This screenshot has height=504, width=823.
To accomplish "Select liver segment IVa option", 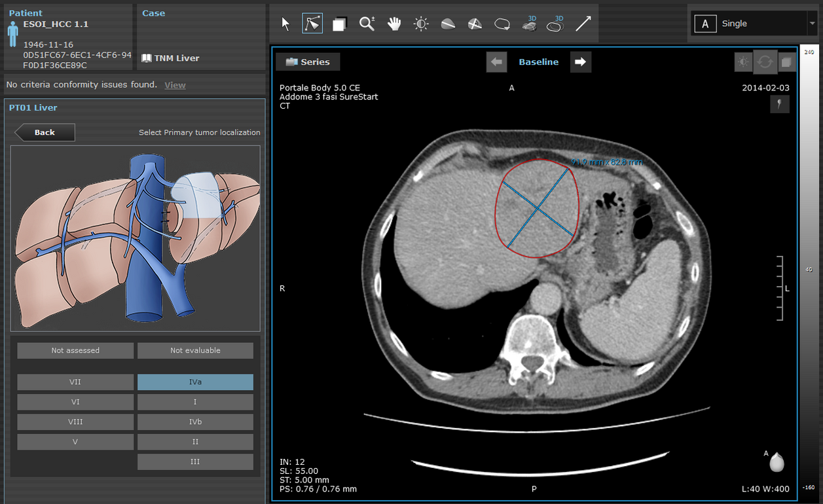I will coord(195,382).
